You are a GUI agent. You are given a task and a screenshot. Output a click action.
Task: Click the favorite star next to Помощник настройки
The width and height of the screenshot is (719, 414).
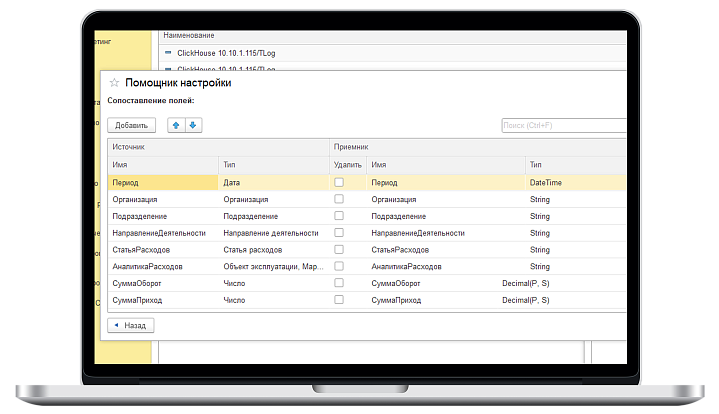114,83
